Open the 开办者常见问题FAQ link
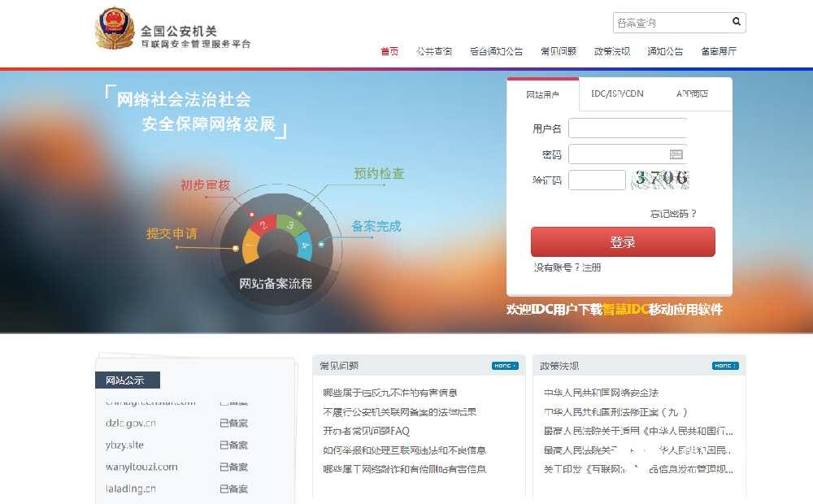The height and width of the screenshot is (504, 813). coord(366,431)
